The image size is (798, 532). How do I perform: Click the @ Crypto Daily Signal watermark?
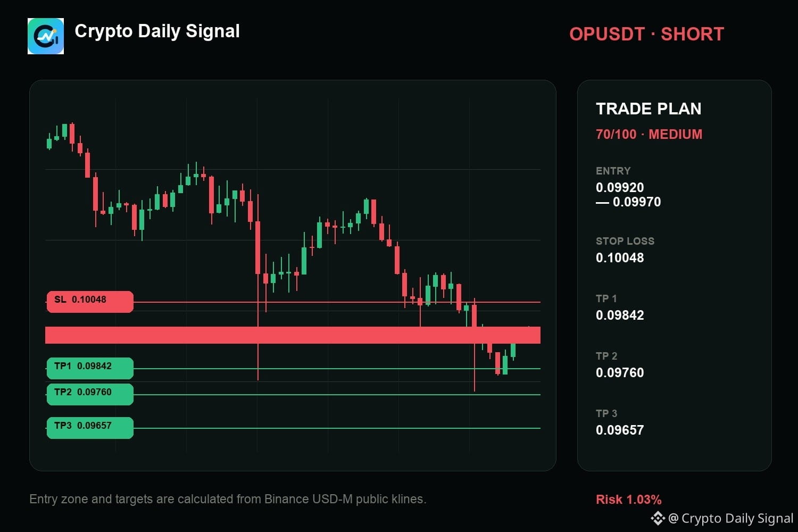tap(730, 518)
